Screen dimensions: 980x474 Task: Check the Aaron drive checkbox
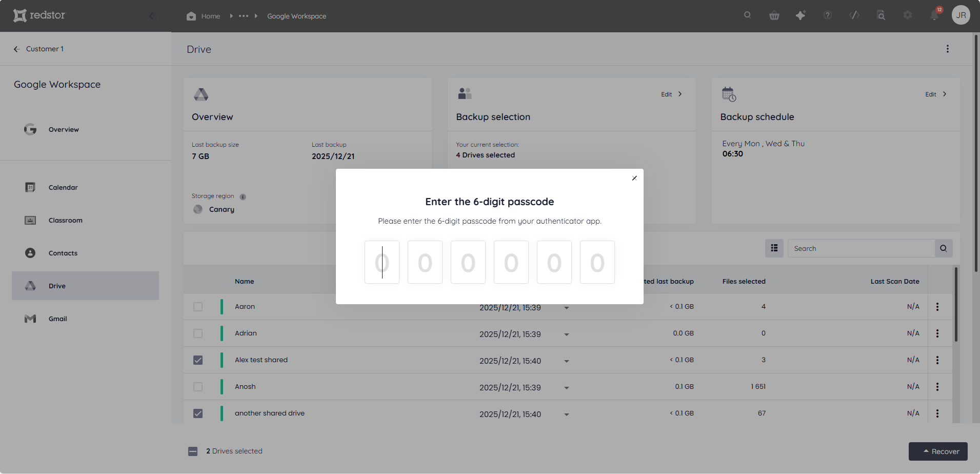(x=198, y=307)
